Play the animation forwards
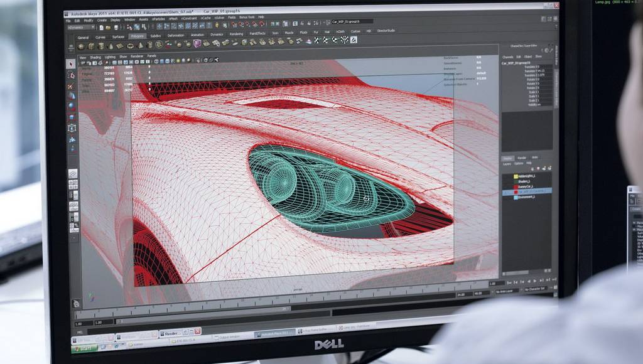 coord(536,281)
